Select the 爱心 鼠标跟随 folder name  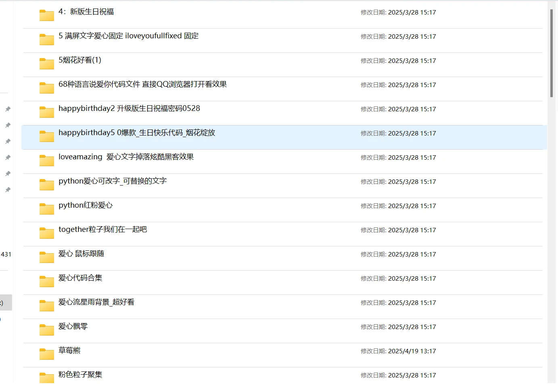pos(80,253)
